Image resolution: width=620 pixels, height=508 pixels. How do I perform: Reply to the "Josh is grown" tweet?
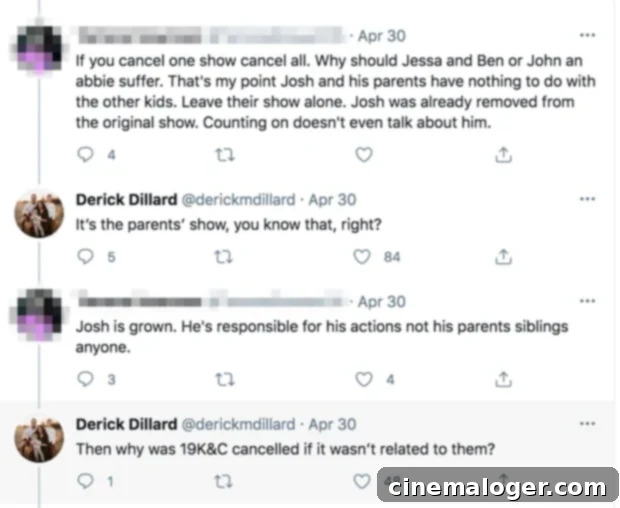point(86,379)
